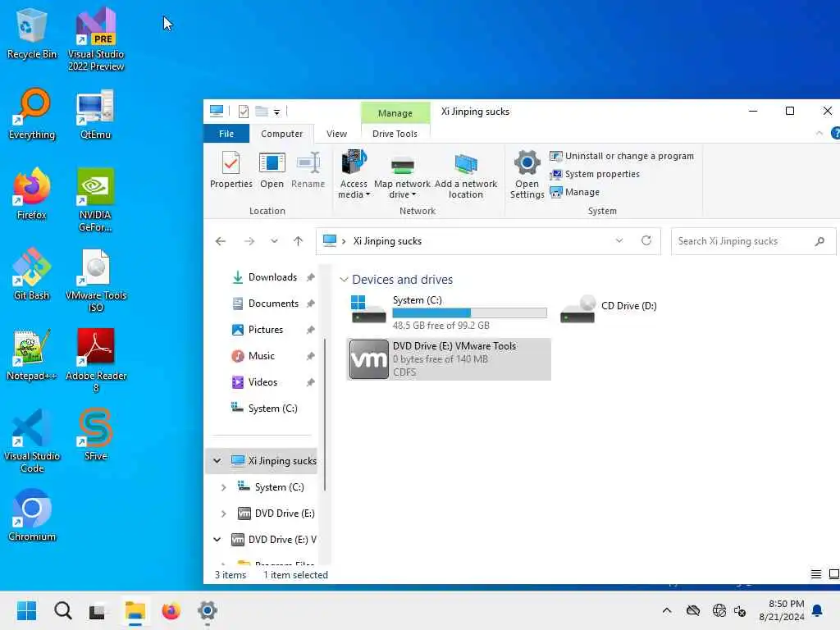Select Visual Studio 2022 Preview shortcut

pyautogui.click(x=96, y=40)
